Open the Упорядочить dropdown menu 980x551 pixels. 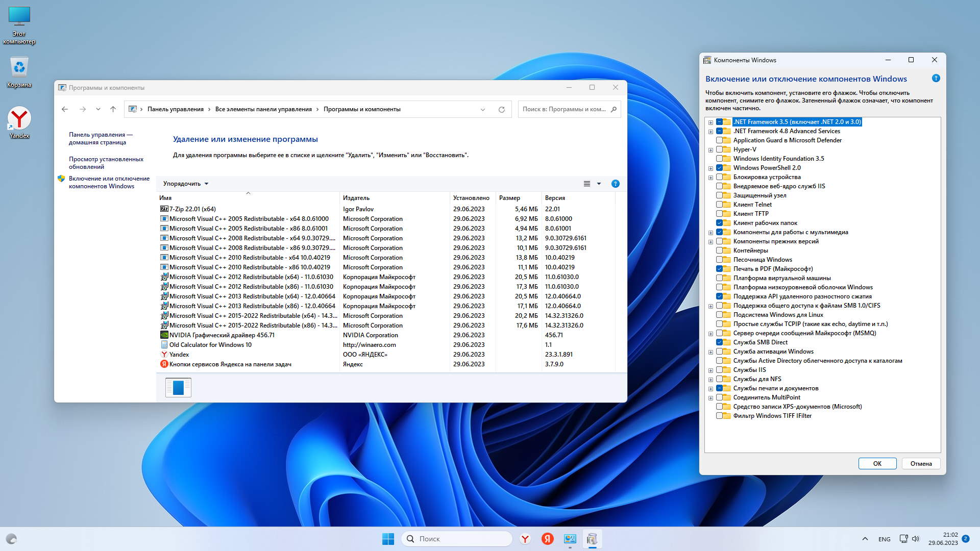[x=185, y=184]
